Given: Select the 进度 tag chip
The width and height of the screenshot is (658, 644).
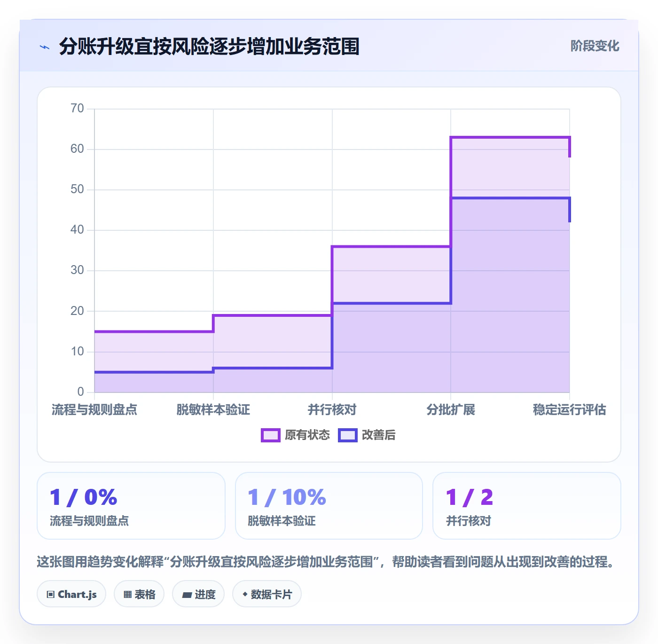Looking at the screenshot, I should (198, 594).
